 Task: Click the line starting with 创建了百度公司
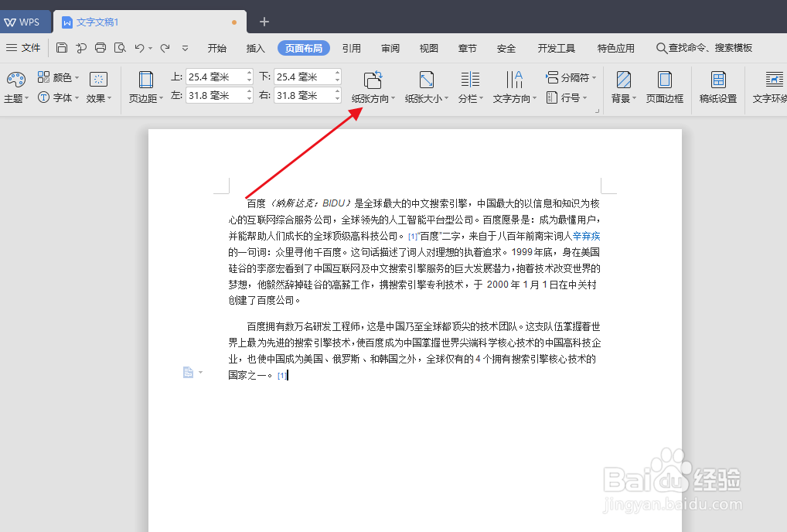(264, 301)
